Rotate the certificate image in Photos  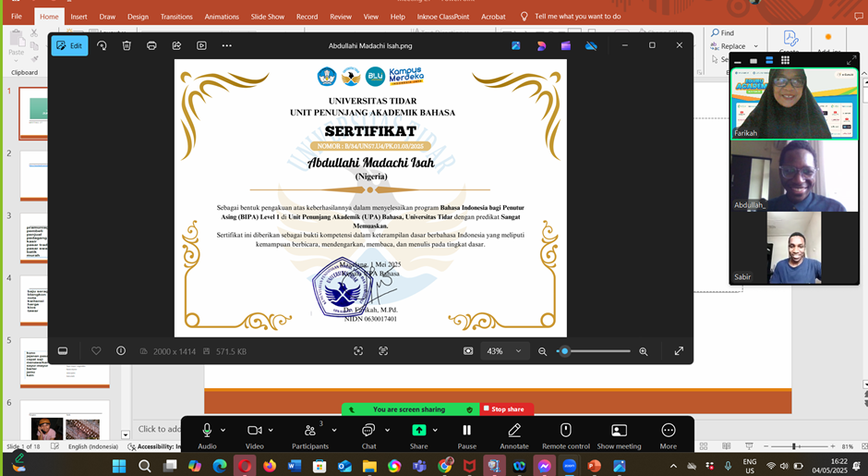[x=102, y=45]
